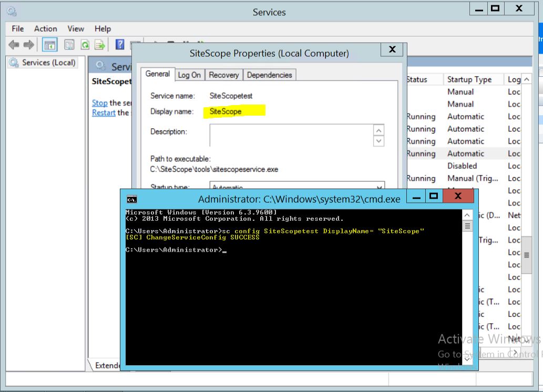Open the Dependencies tab
The width and height of the screenshot is (543, 392).
click(269, 75)
